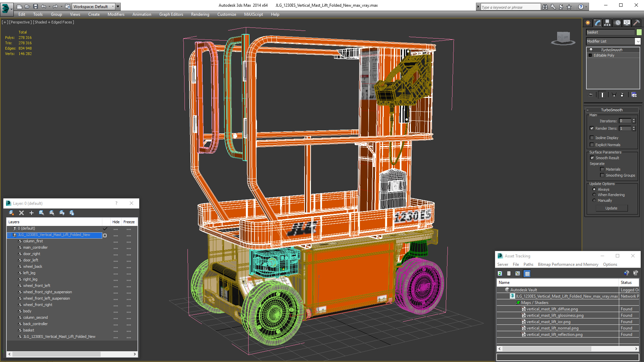The height and width of the screenshot is (362, 644).
Task: Open the Graph Editors menu
Action: 171,14
